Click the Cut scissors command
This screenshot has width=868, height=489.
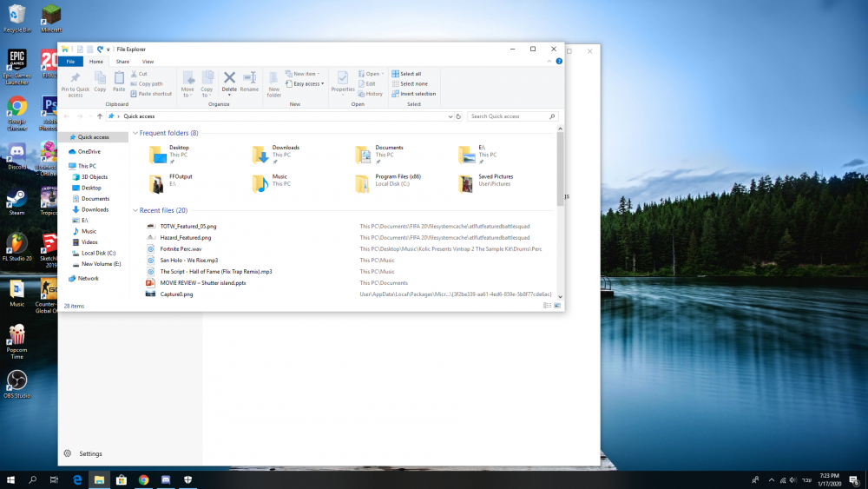[x=139, y=74]
